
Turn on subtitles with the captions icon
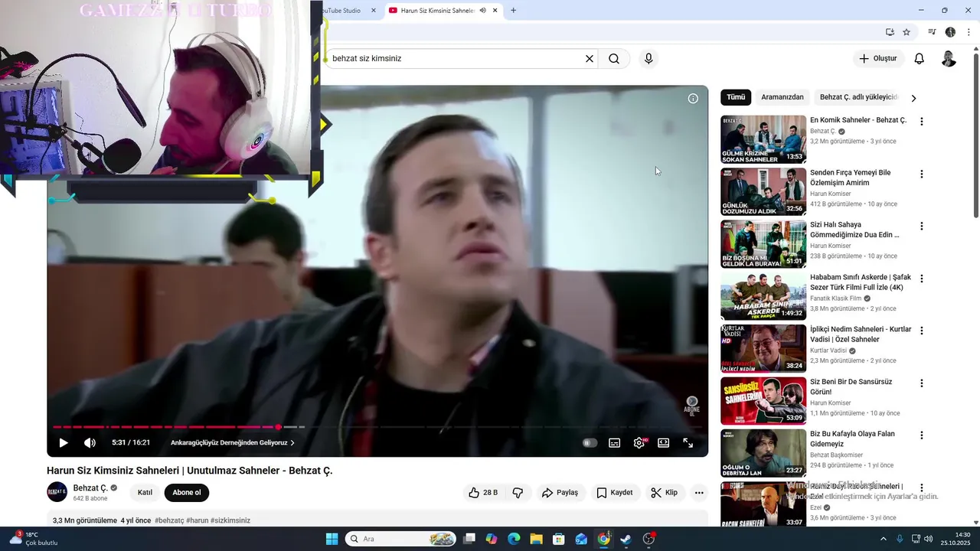[614, 442]
